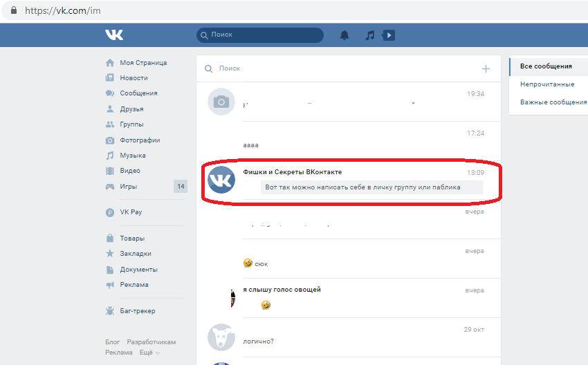Click the camera icon beside Фотографии
The width and height of the screenshot is (588, 365).
pos(110,140)
